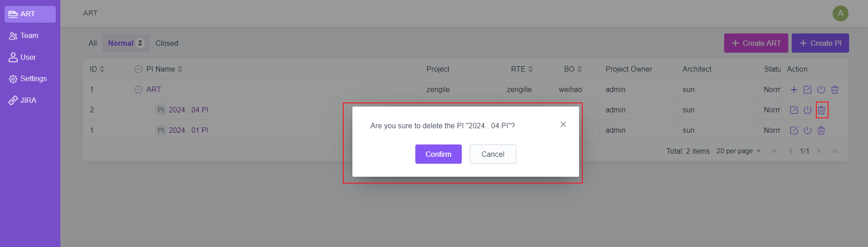Open JIRA from the sidebar
The height and width of the screenshot is (247, 868).
pyautogui.click(x=28, y=101)
